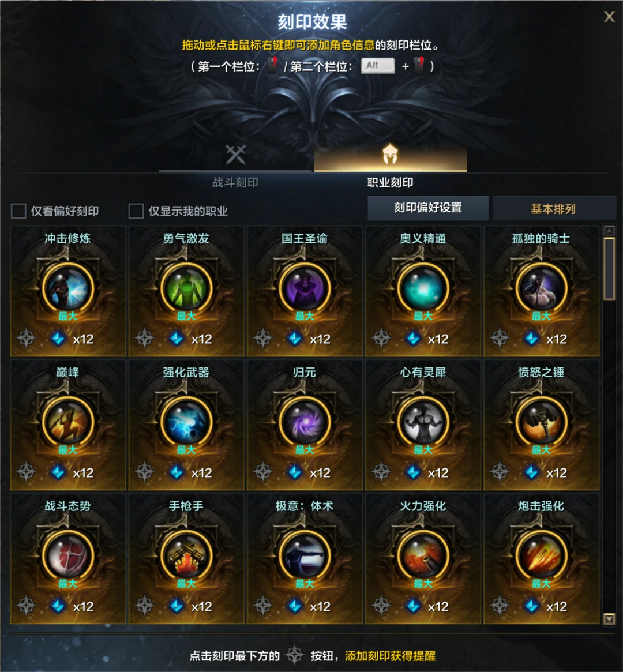This screenshot has height=672, width=623.
Task: Open the 基本排列 sorting dropdown
Action: tap(554, 209)
